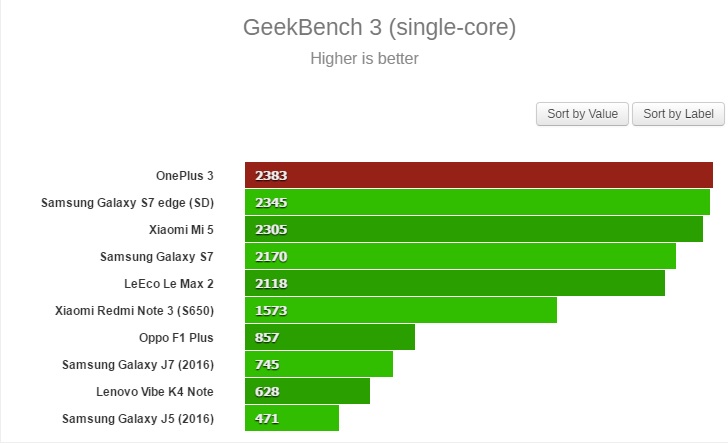This screenshot has height=443, width=728.
Task: Select the Samsung Galaxy S7 edge (SD) bar
Action: [477, 202]
